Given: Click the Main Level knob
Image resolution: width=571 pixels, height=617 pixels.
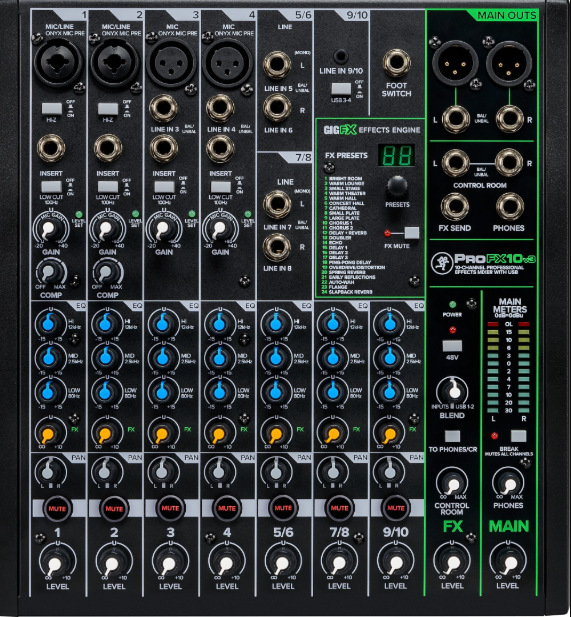Looking at the screenshot, I should click(x=508, y=563).
